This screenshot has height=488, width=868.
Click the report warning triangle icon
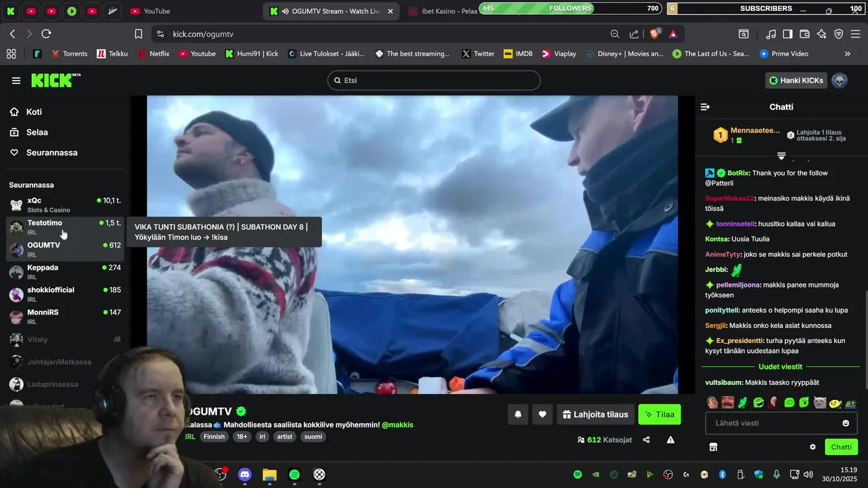click(x=671, y=440)
